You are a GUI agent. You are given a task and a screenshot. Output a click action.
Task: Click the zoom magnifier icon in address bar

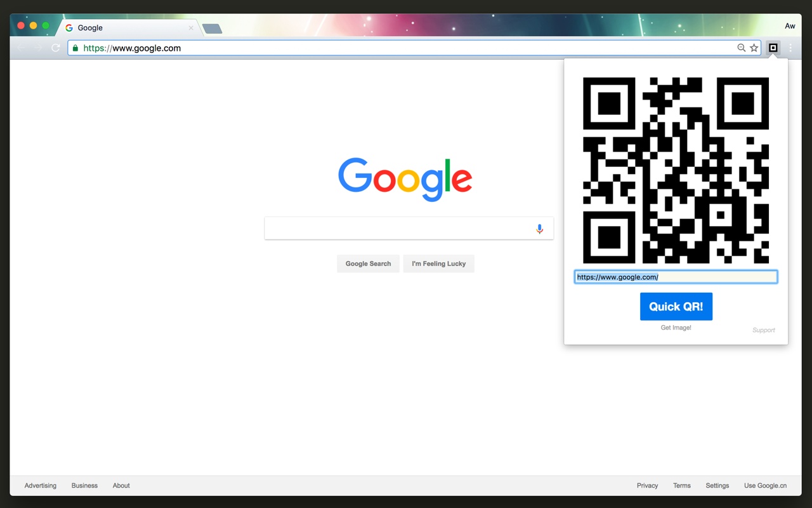(741, 48)
